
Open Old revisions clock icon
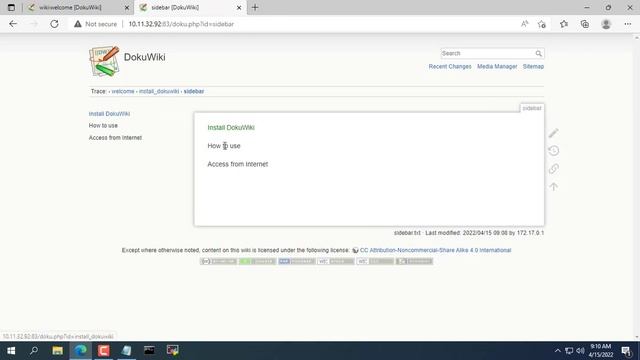pyautogui.click(x=553, y=151)
